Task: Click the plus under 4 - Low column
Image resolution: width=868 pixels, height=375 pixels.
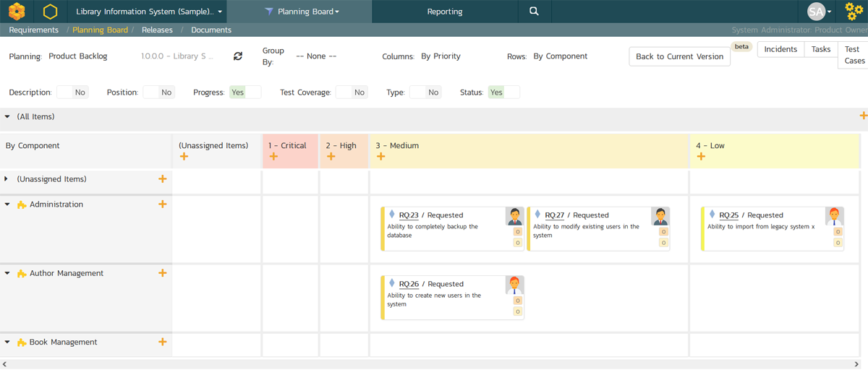Action: coord(701,157)
